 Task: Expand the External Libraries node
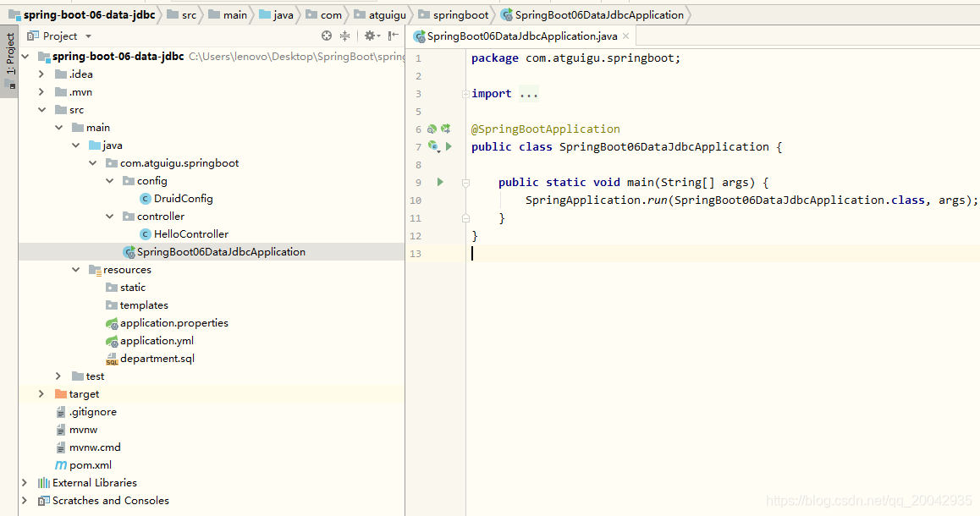(24, 483)
